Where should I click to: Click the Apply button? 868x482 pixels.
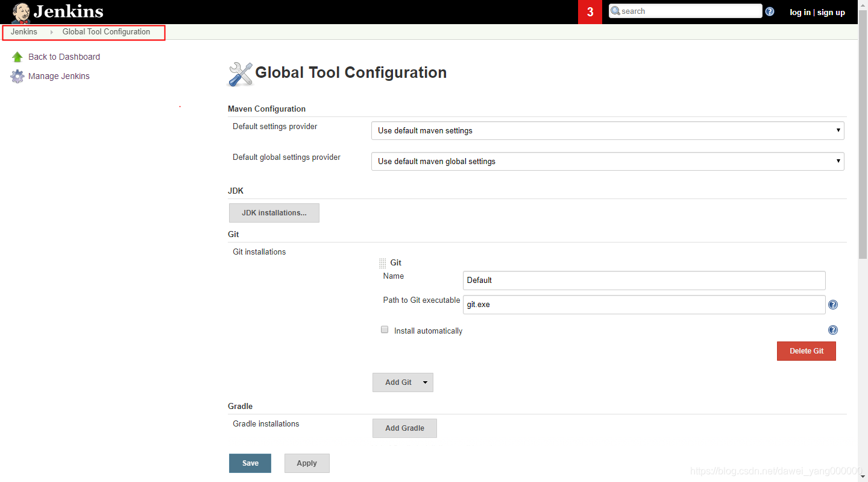pyautogui.click(x=307, y=463)
